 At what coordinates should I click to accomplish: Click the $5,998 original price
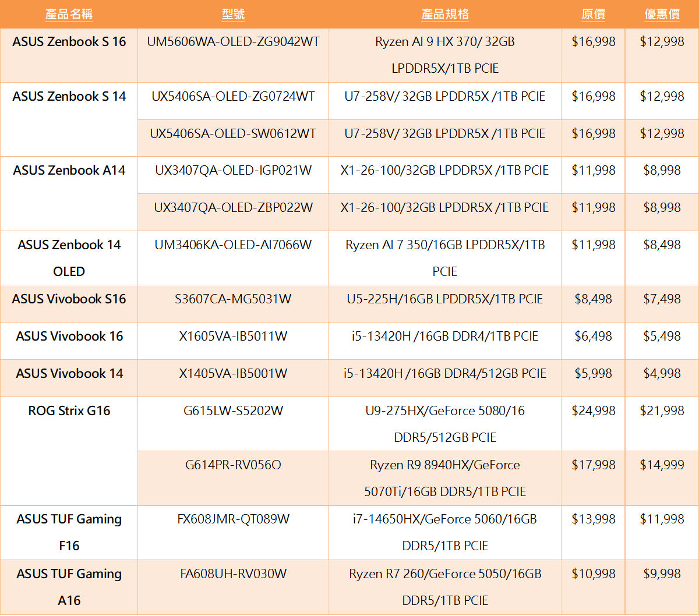[593, 373]
